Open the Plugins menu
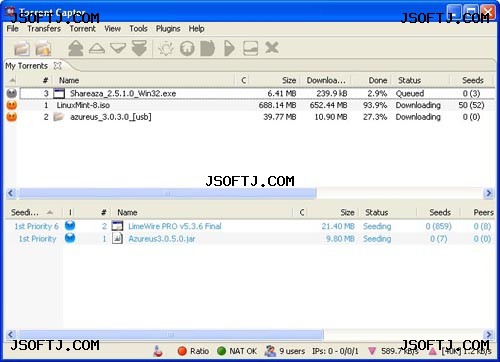 (168, 29)
